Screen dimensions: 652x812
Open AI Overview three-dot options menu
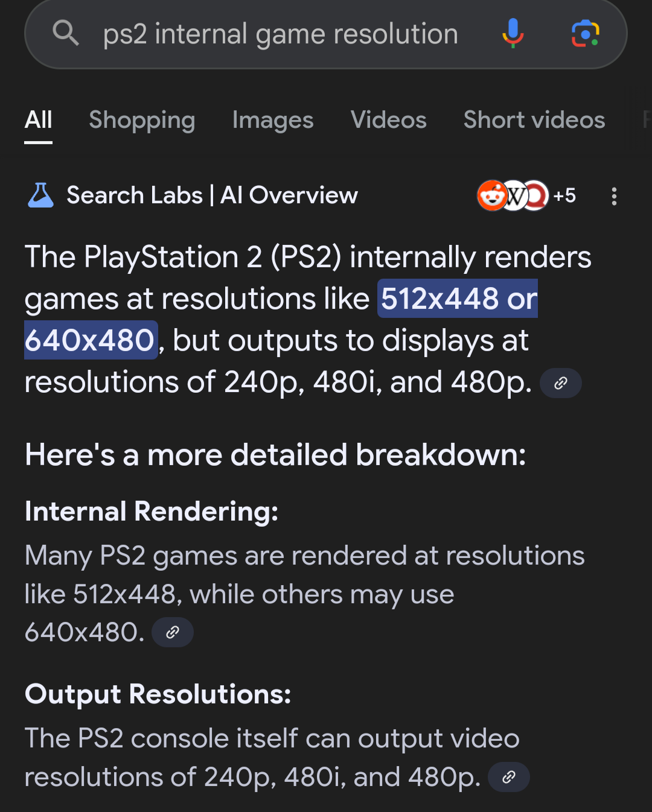pos(614,196)
